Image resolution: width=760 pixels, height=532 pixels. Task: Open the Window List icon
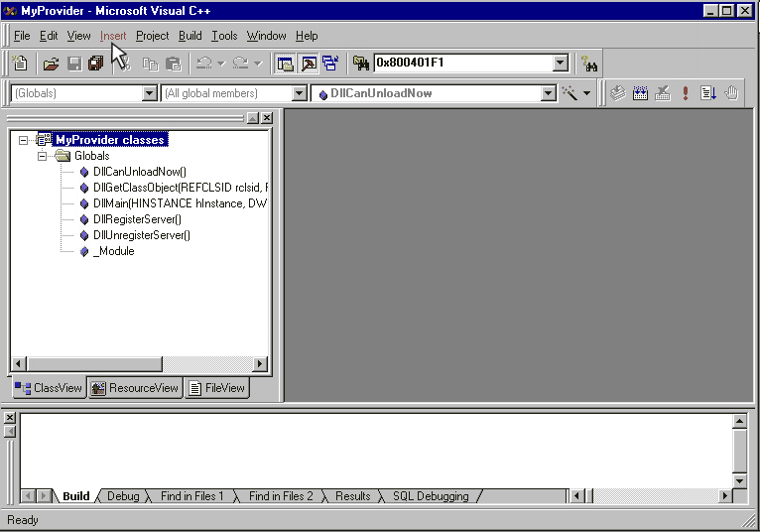(330, 64)
